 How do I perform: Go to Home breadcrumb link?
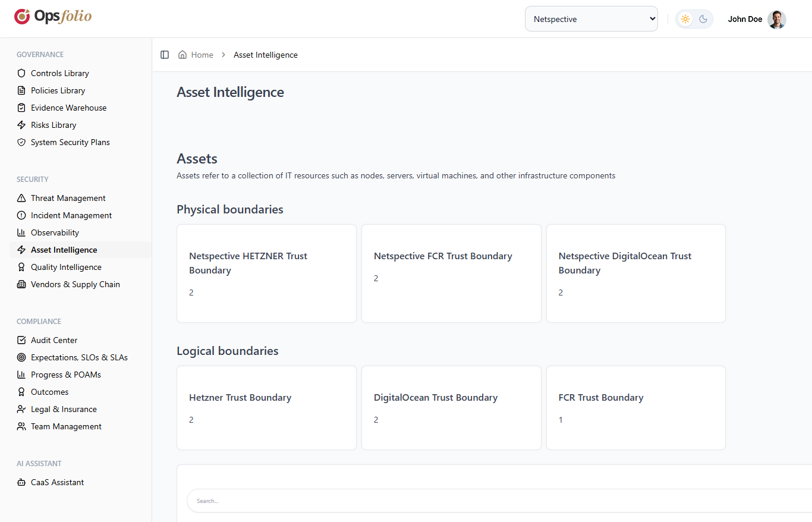[x=202, y=55]
